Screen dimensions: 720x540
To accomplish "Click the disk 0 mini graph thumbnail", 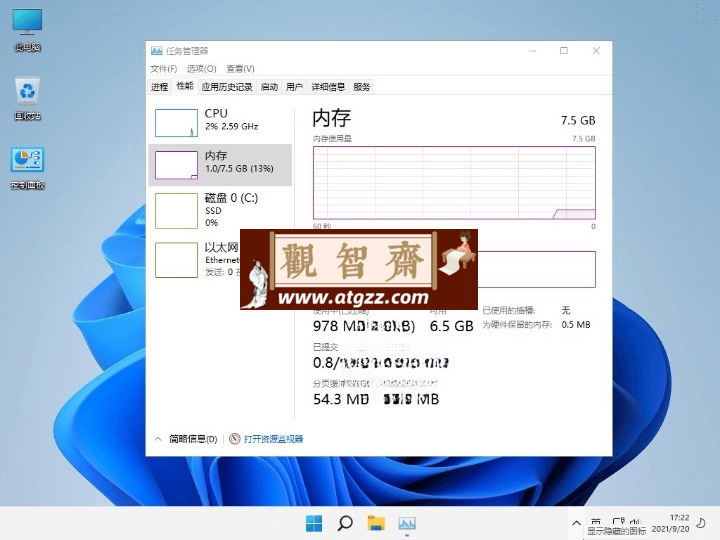I will pos(176,211).
